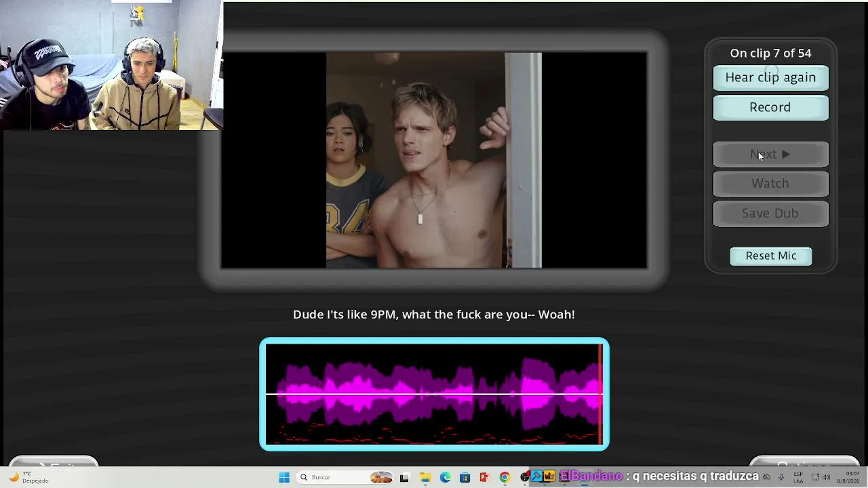Click the OneDrive cloud icon in tray
The height and width of the screenshot is (488, 868).
(x=767, y=477)
